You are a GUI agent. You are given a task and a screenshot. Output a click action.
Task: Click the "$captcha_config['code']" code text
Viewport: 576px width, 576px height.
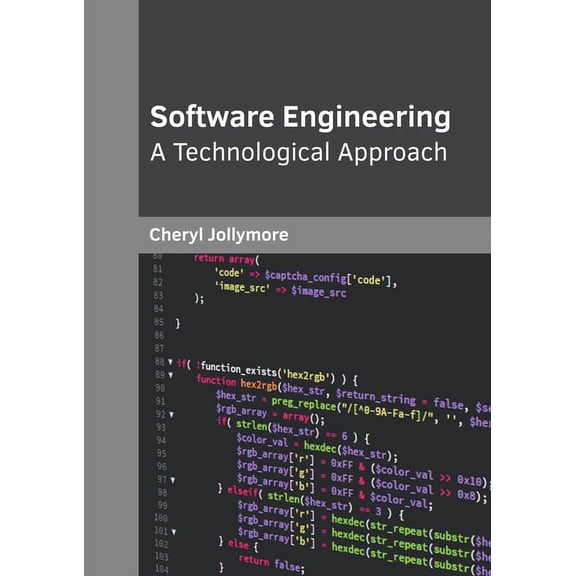tap(329, 278)
